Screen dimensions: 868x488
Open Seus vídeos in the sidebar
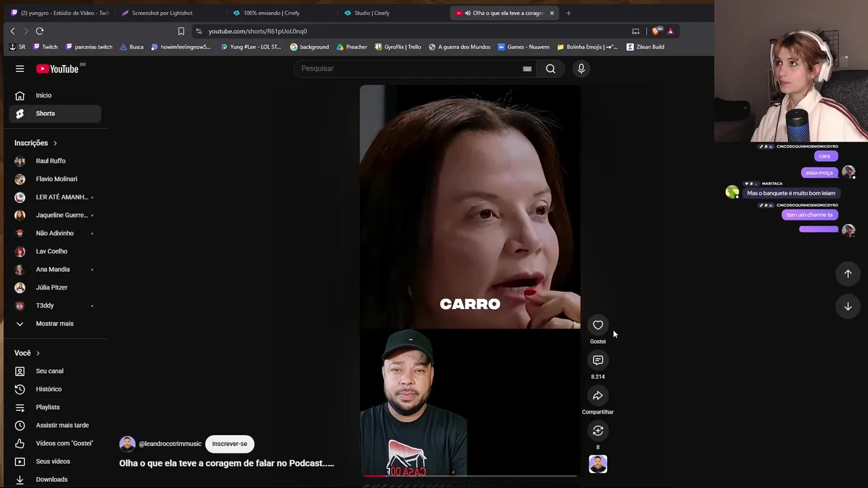[x=55, y=462]
